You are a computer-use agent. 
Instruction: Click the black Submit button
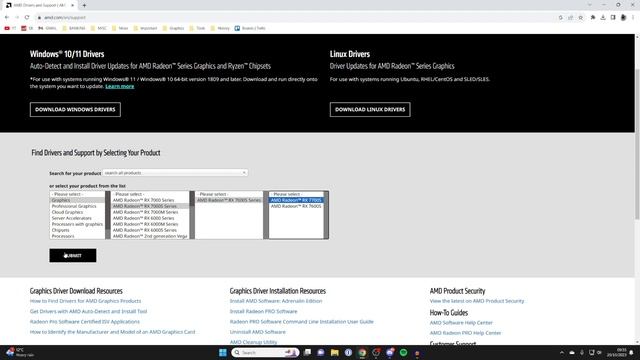click(73, 256)
